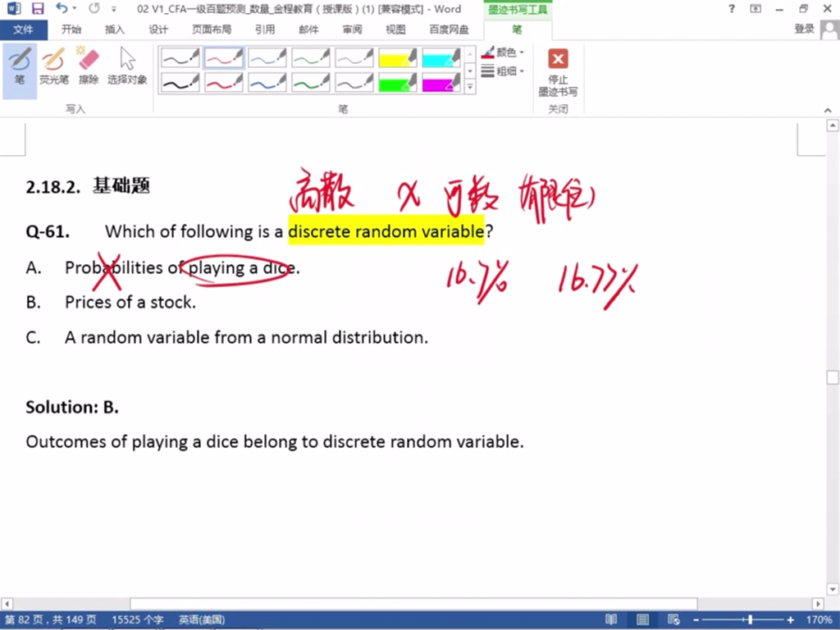This screenshot has height=630, width=840.
Task: Click the Undo arrow icon
Action: pos(62,9)
